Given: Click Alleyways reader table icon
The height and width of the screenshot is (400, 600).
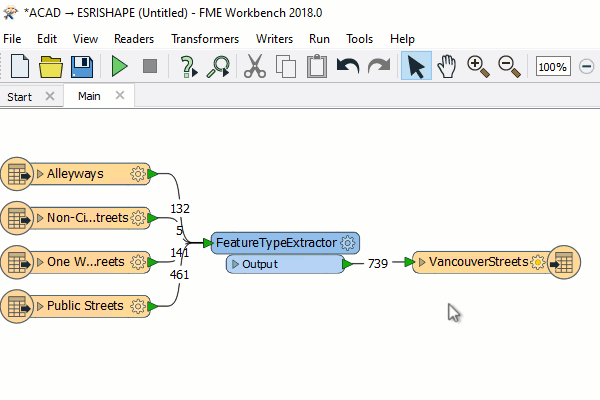Looking at the screenshot, I should point(17,174).
